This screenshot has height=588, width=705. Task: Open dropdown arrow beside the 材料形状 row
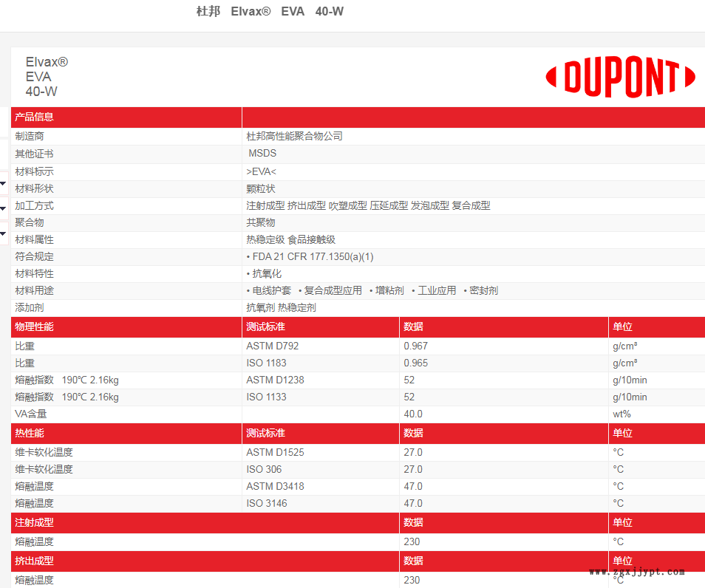[x=3, y=183]
